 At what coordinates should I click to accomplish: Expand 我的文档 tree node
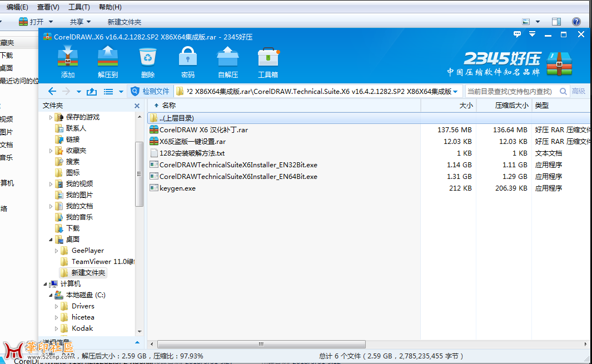51,206
